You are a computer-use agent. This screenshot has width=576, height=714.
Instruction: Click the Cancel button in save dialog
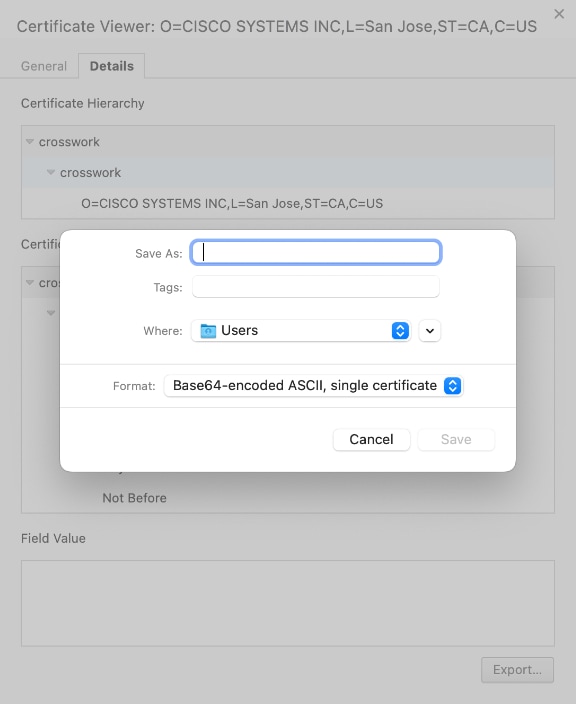click(x=371, y=439)
